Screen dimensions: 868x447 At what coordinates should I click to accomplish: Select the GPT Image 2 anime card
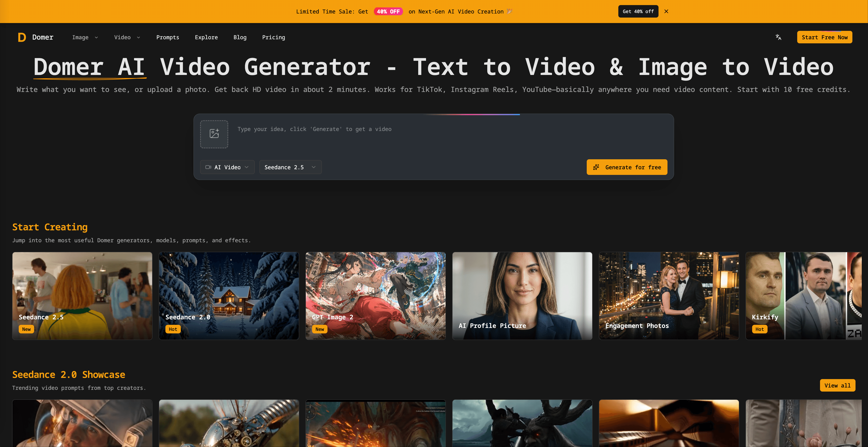tap(375, 296)
